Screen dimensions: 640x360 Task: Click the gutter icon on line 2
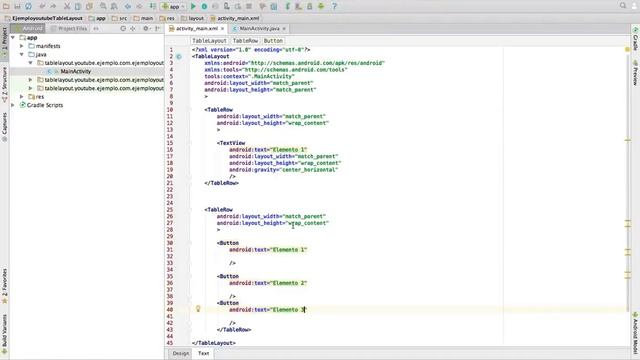(x=179, y=56)
